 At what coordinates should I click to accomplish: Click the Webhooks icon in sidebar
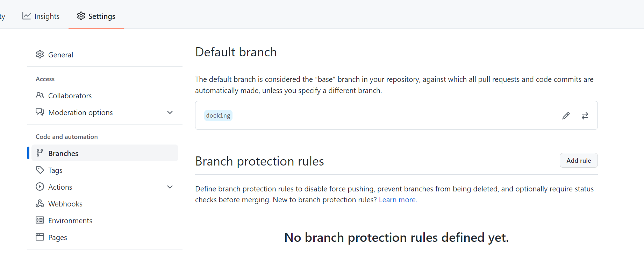[40, 203]
